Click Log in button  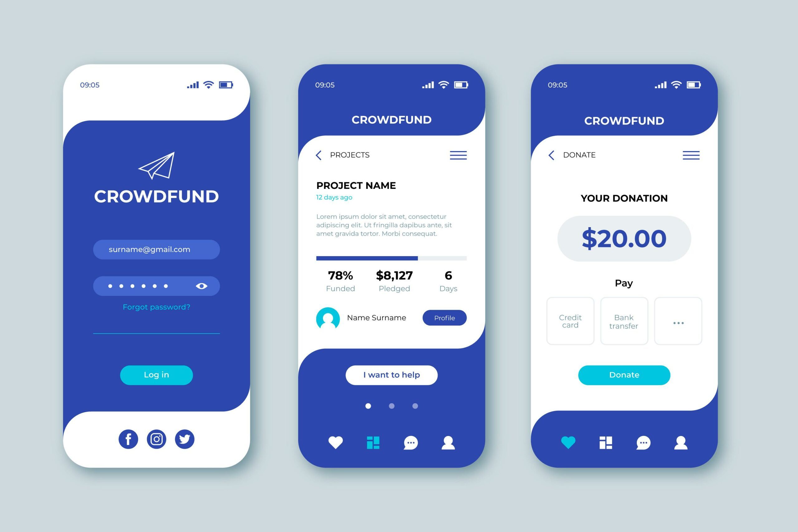click(x=157, y=375)
